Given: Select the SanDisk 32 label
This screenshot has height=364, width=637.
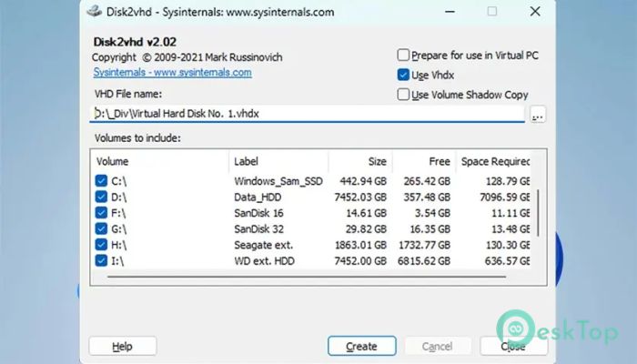Looking at the screenshot, I should coord(258,228).
